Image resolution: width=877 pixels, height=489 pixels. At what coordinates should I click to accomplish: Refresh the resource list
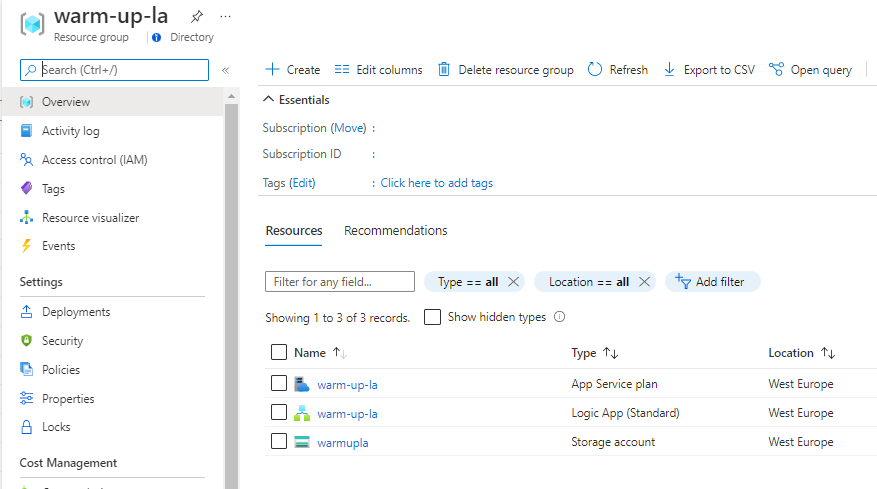pyautogui.click(x=618, y=70)
